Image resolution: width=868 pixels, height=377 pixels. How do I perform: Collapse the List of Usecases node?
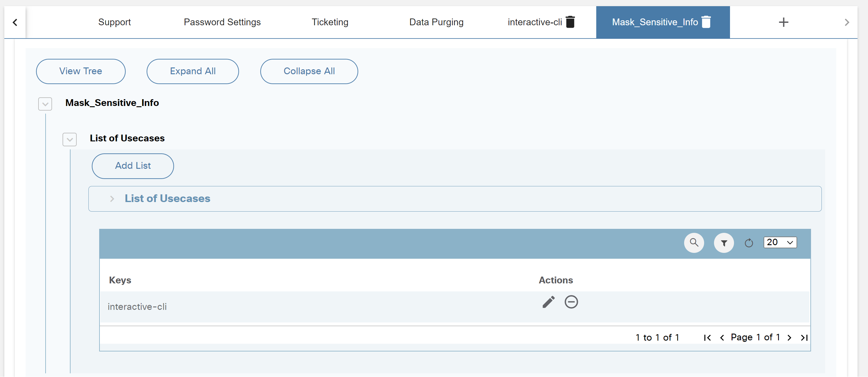tap(69, 139)
